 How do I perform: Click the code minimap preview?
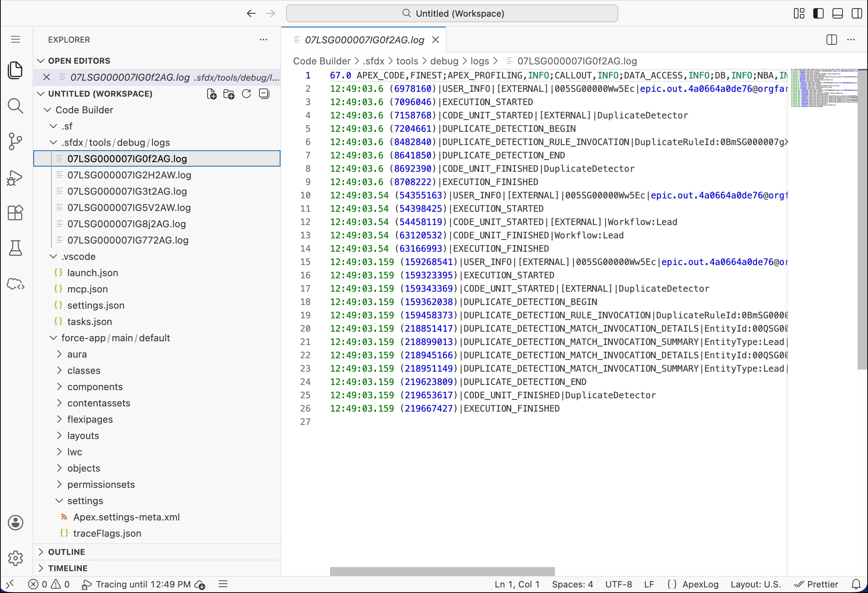pos(824,88)
